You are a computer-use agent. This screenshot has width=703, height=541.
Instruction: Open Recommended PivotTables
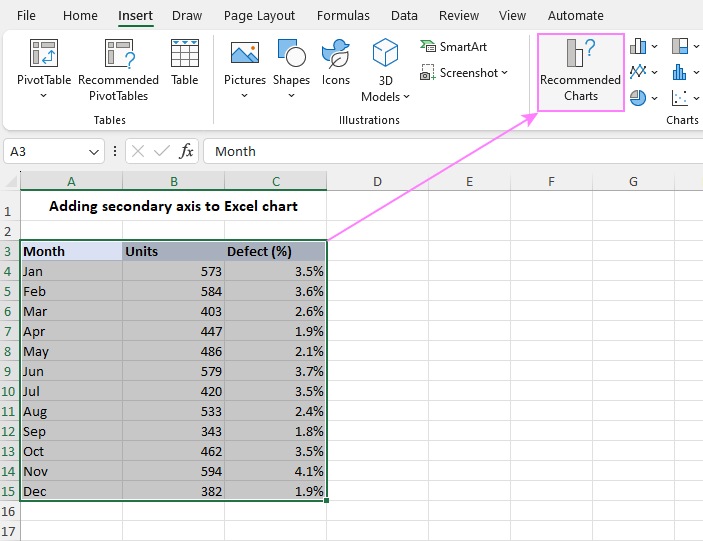point(118,70)
